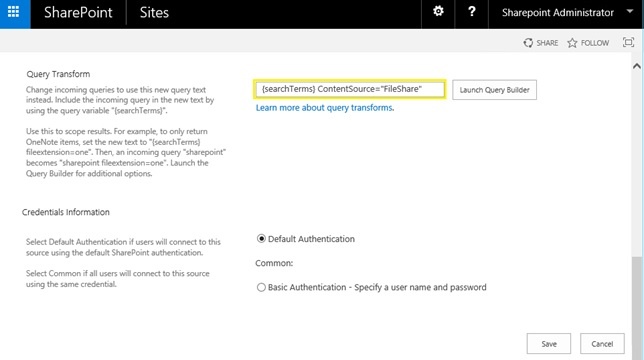Go to SharePoint home link
Viewport: 644px width, 360px height.
pyautogui.click(x=78, y=13)
